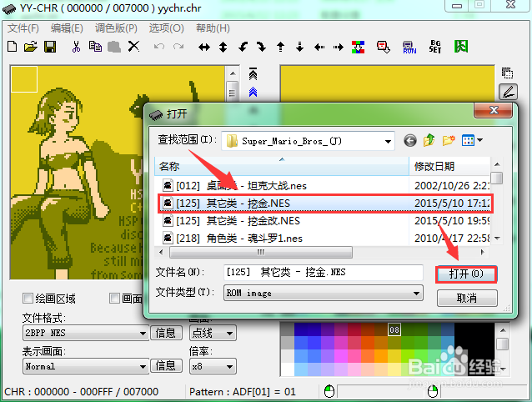Click the Delete X icon in toolbar
The width and height of the screenshot is (532, 402).
(x=133, y=47)
